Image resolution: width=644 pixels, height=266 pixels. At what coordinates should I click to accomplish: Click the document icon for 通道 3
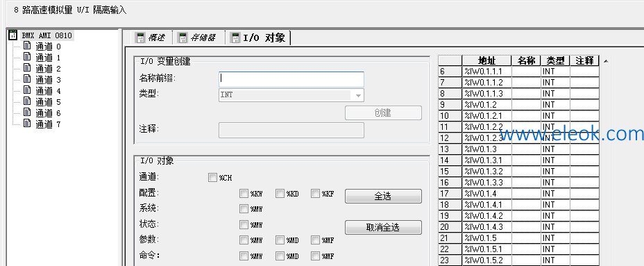(x=27, y=79)
